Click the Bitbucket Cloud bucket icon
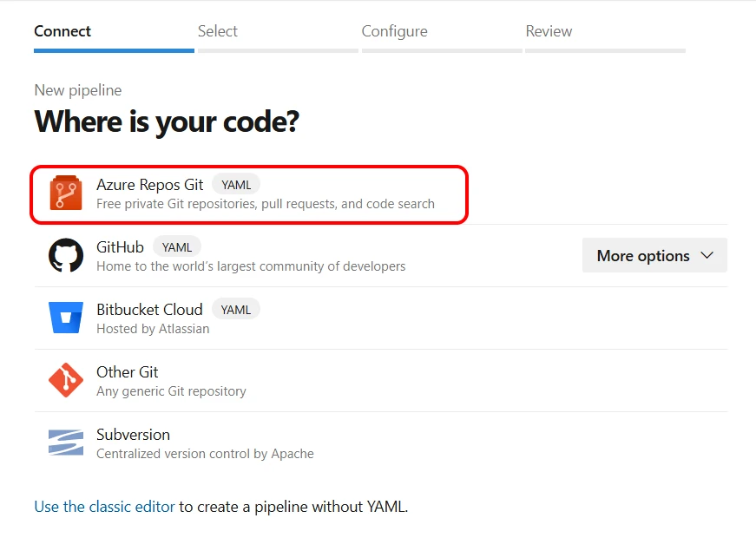756x551 pixels. (66, 318)
